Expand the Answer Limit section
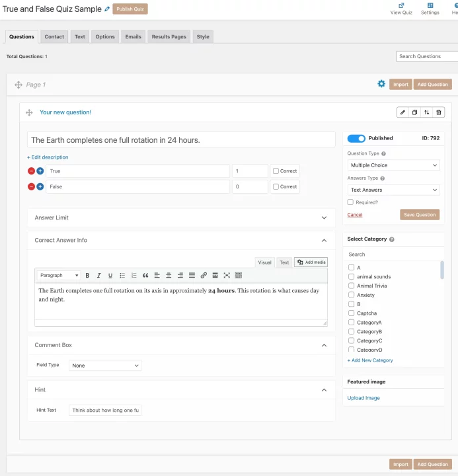The height and width of the screenshot is (476, 458). 181,218
